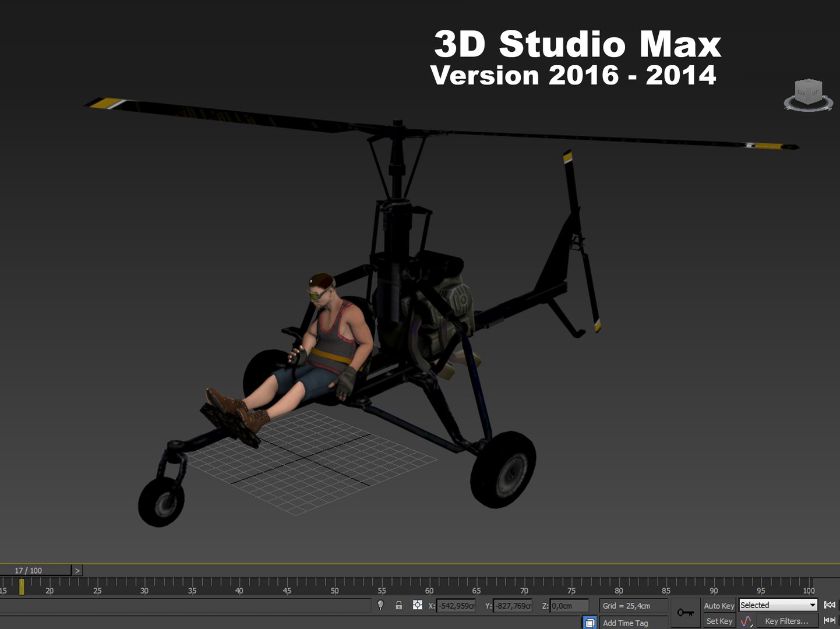Click the large Set Keys key icon
840x629 pixels.
[685, 613]
